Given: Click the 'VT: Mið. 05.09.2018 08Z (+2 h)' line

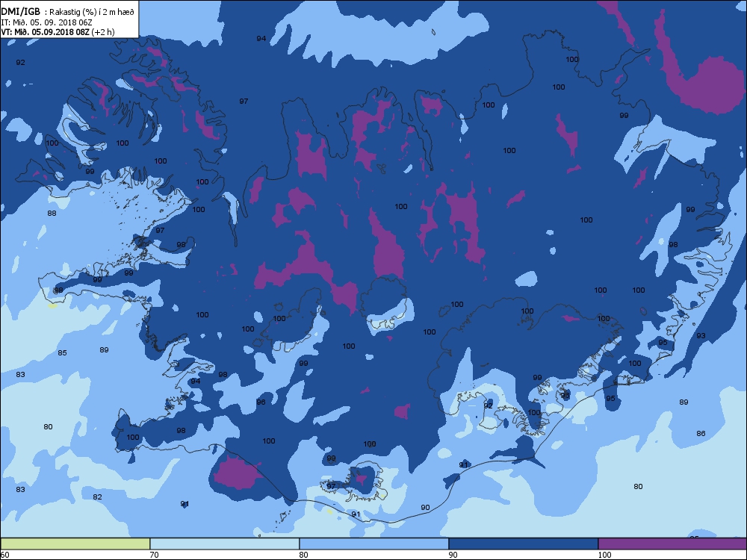Looking at the screenshot, I should [x=58, y=32].
